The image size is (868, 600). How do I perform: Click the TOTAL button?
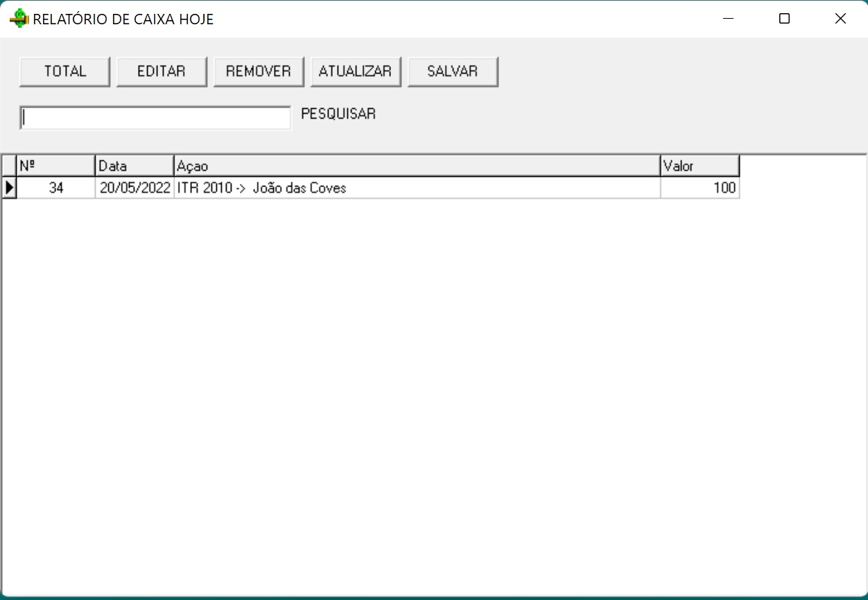click(64, 71)
